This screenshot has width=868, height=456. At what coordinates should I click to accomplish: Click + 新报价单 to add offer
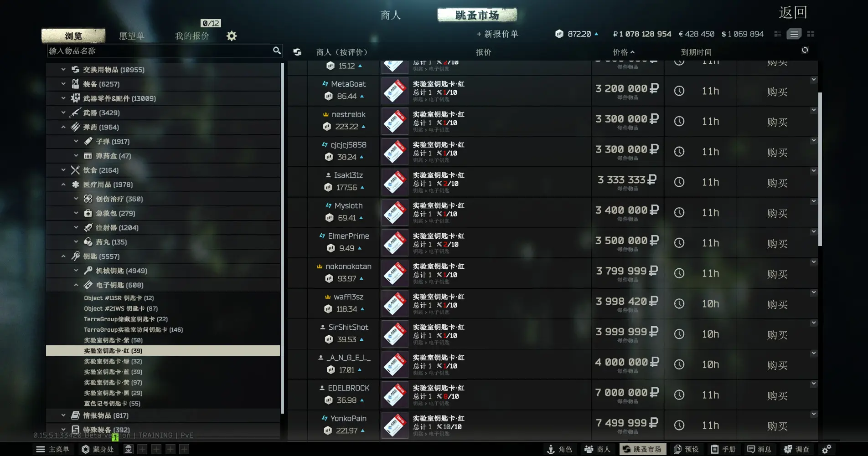pos(497,34)
